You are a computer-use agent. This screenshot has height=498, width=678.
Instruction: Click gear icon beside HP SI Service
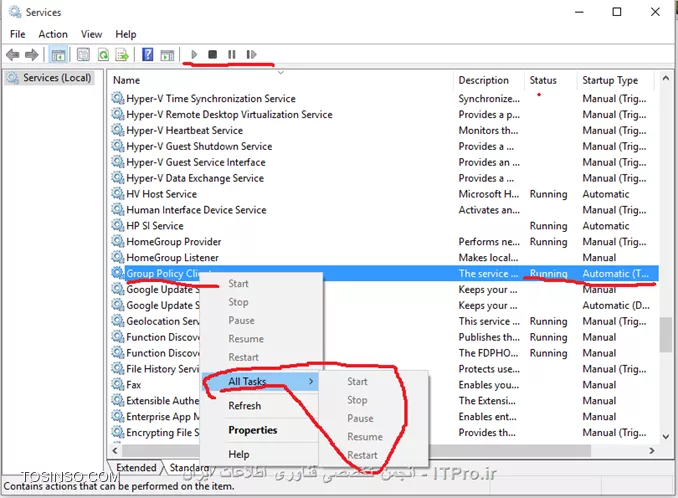(117, 226)
